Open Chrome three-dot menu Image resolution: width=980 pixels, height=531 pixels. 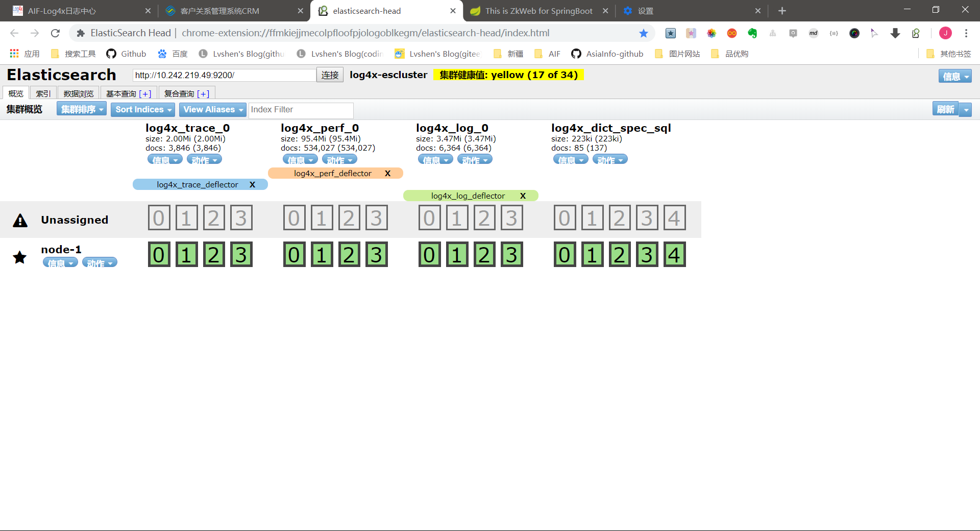966,33
